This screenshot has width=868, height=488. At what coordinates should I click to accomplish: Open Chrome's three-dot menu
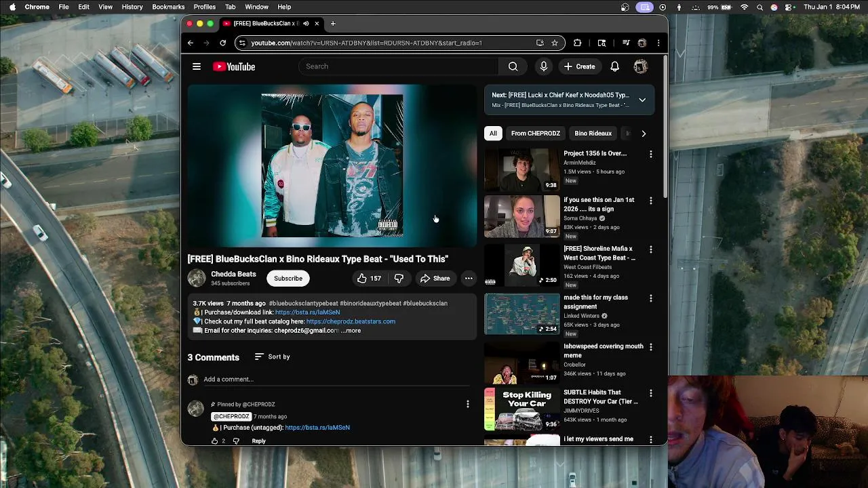click(658, 43)
